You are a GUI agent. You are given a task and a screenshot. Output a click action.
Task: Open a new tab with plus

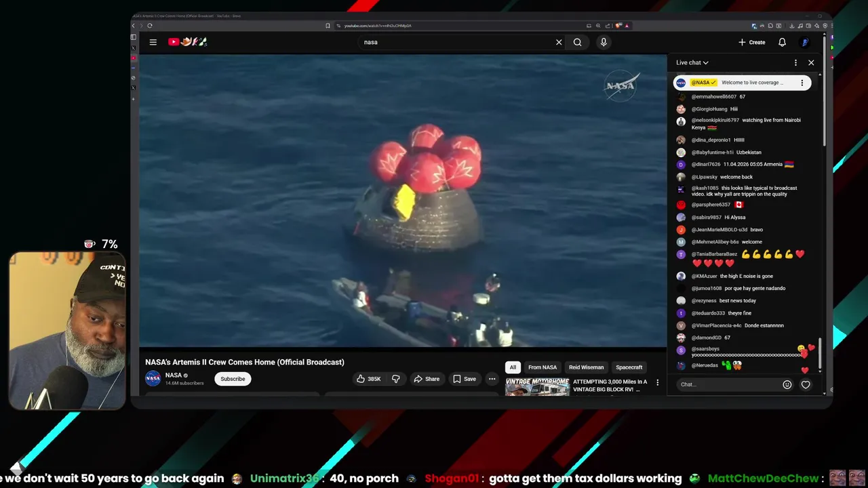[x=134, y=99]
